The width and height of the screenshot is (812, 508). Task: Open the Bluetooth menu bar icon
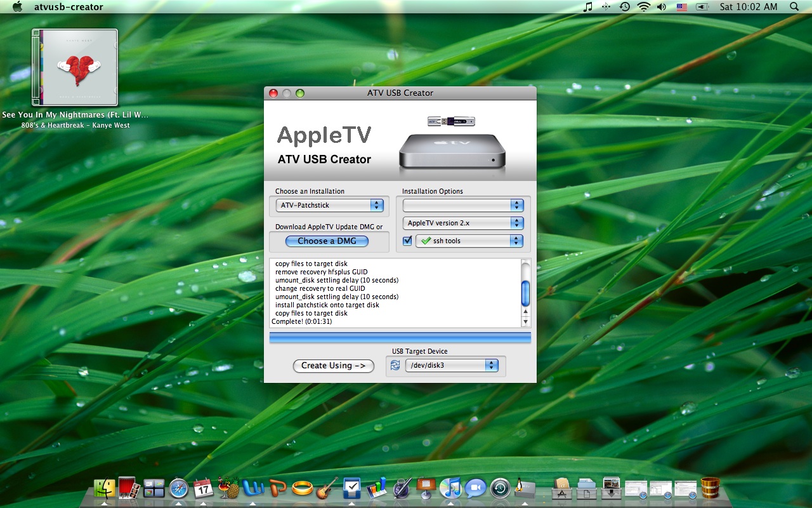(606, 6)
